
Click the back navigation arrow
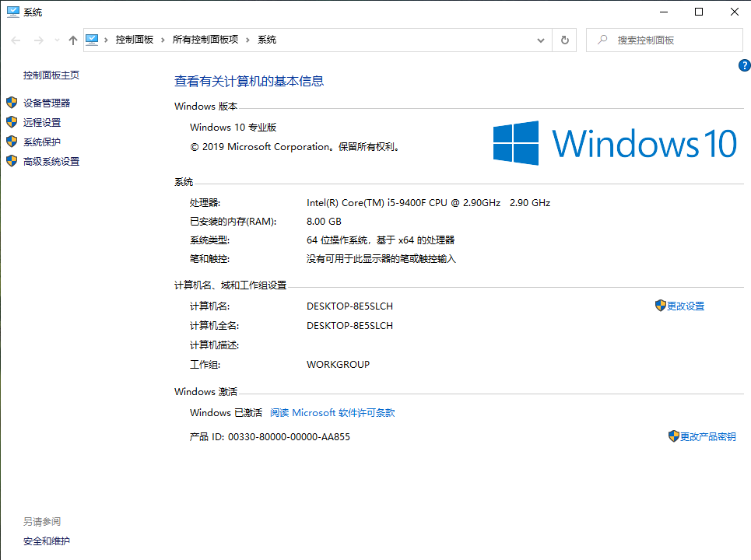(x=14, y=39)
